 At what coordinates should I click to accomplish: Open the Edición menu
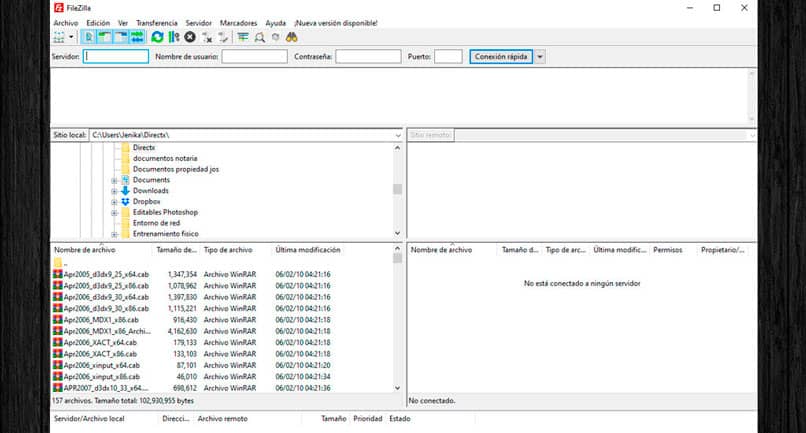coord(98,23)
